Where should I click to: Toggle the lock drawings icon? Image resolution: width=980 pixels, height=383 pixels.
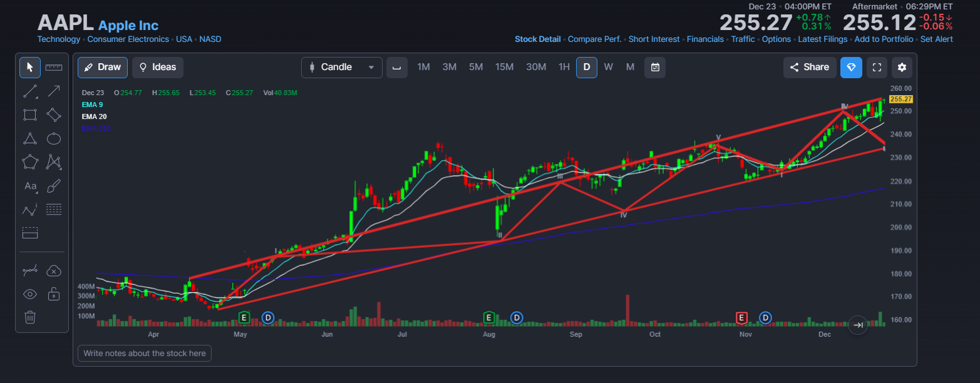[x=54, y=294]
